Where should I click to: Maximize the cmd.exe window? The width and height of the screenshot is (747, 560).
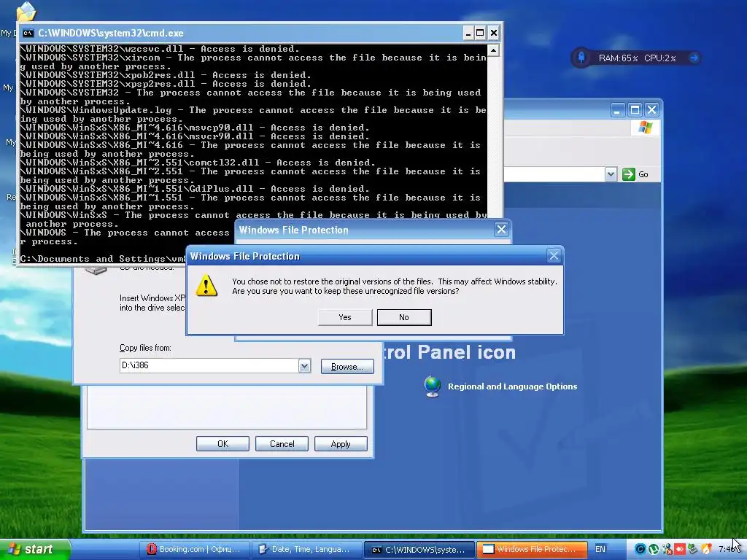pos(480,33)
